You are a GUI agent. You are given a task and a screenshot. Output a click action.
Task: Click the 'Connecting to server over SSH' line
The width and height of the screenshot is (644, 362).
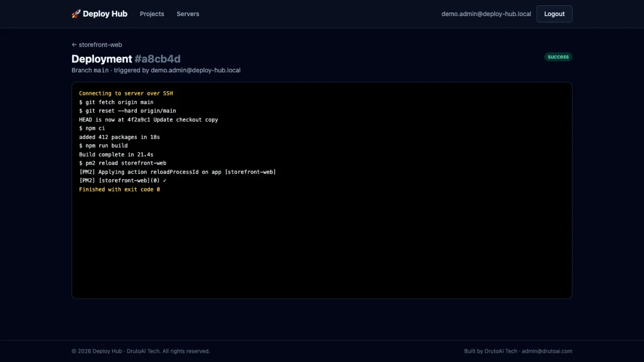(x=126, y=93)
